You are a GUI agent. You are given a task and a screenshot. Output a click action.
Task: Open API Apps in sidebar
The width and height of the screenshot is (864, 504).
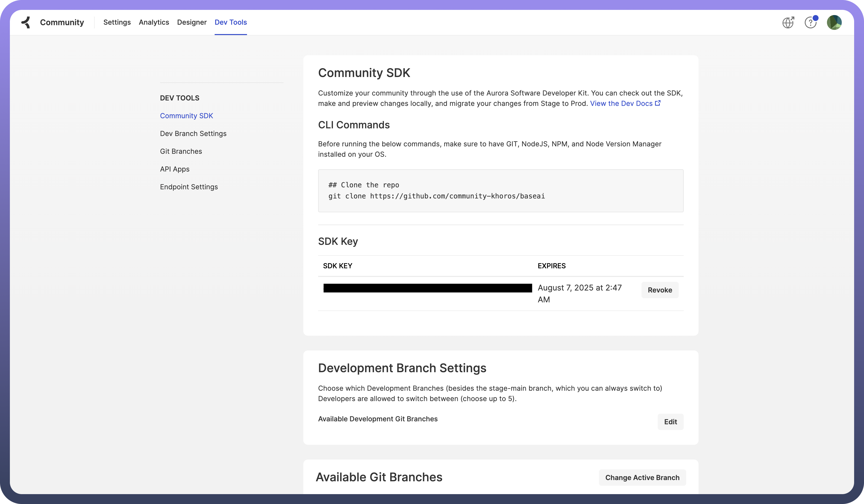pos(175,169)
